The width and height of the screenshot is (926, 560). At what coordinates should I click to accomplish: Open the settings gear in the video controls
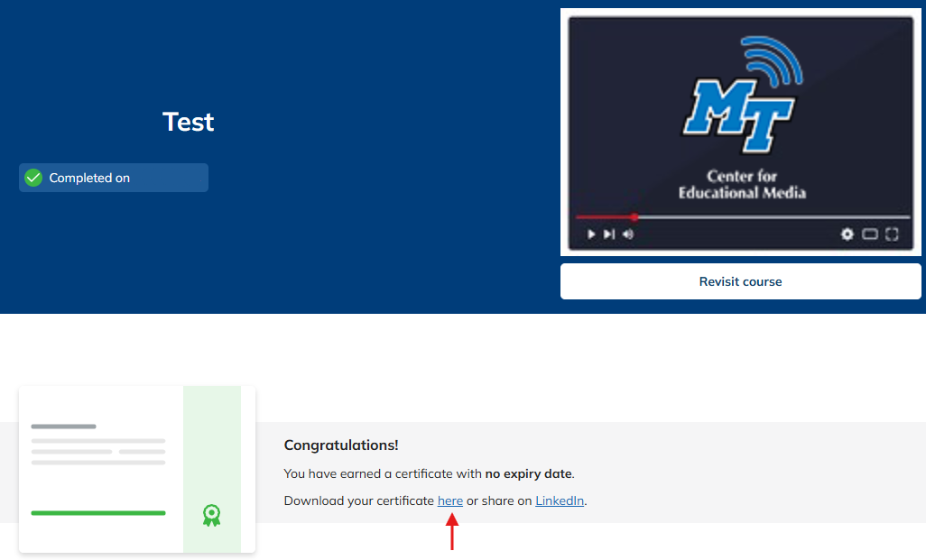847,234
